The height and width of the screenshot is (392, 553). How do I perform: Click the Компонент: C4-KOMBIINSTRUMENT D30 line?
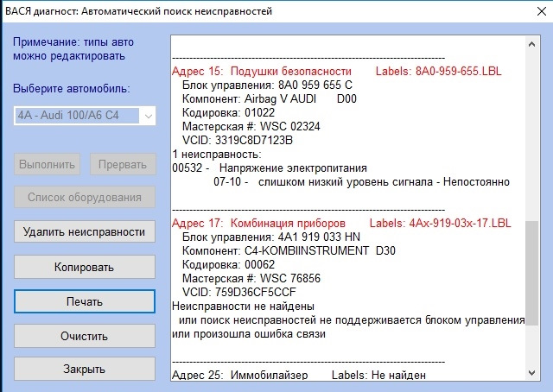click(x=289, y=250)
